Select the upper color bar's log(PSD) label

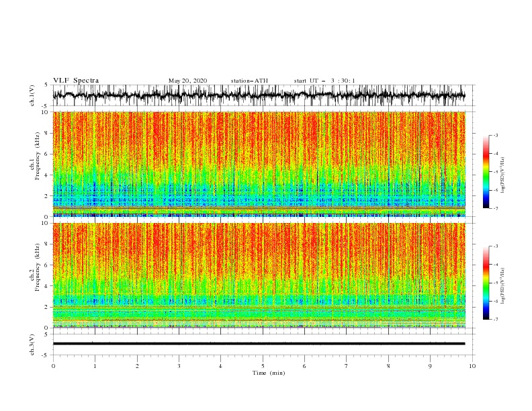point(503,175)
